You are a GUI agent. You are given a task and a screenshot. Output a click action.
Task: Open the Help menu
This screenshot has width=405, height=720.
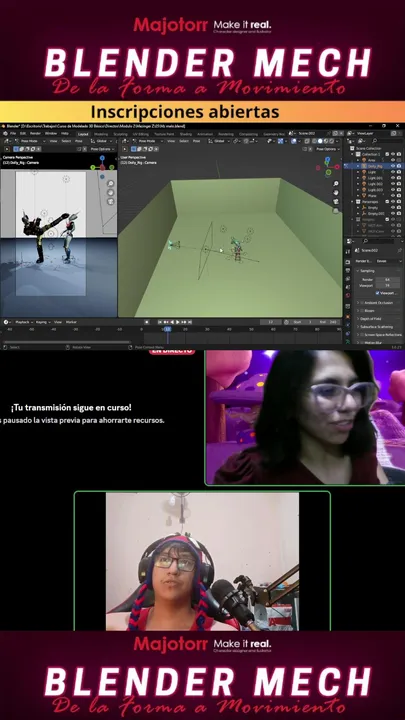(65, 133)
